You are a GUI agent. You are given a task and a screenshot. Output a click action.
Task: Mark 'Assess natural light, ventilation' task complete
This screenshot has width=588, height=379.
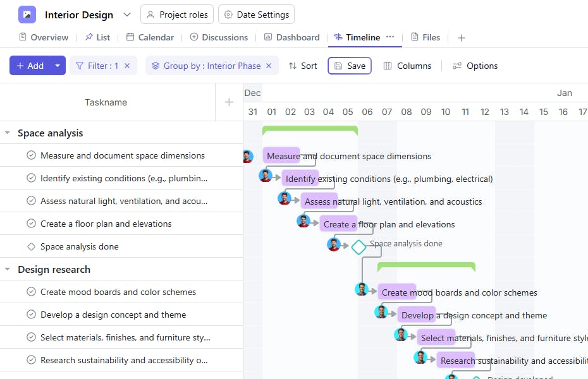[31, 201]
